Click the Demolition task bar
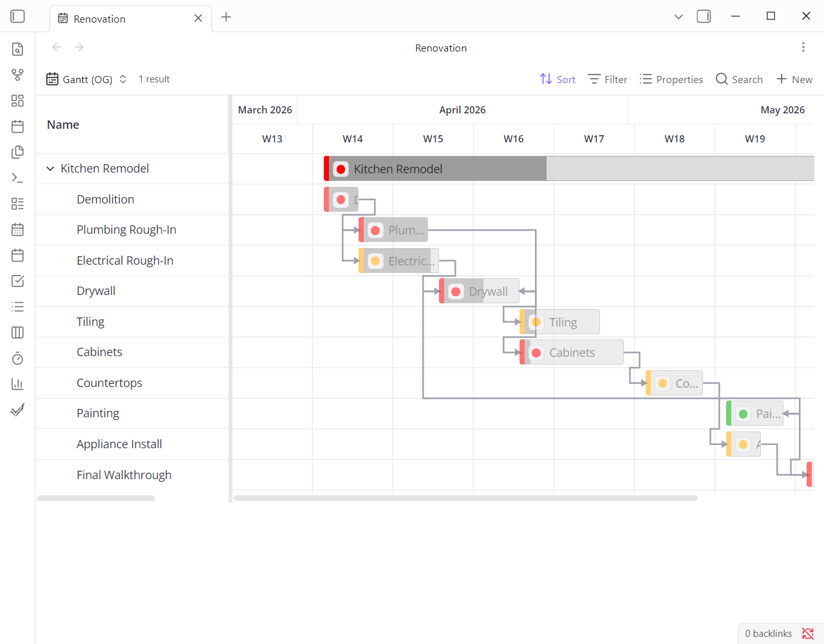Viewport: 824px width, 644px height. (x=341, y=200)
